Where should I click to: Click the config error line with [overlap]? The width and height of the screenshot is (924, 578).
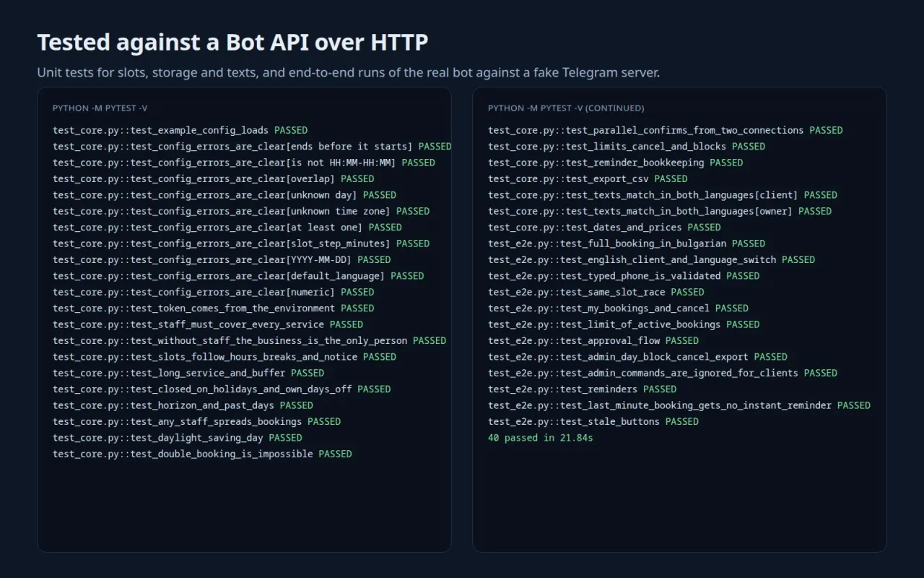[214, 179]
